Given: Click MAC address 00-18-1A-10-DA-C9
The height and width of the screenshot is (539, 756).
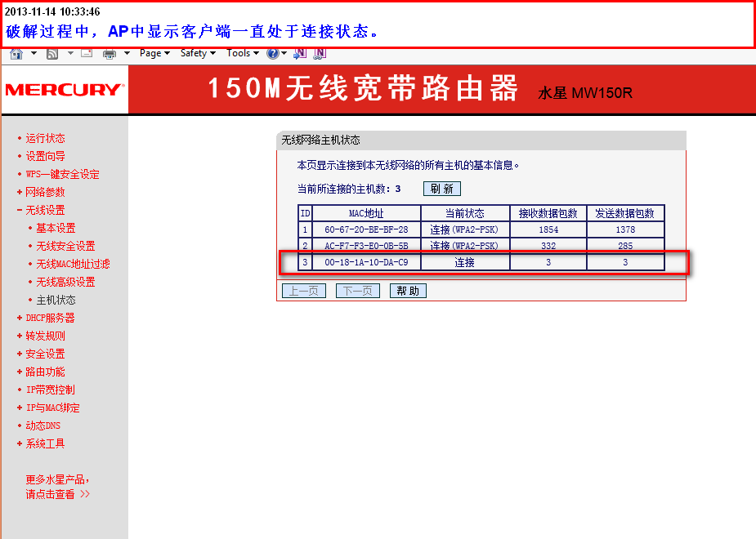Looking at the screenshot, I should (366, 262).
